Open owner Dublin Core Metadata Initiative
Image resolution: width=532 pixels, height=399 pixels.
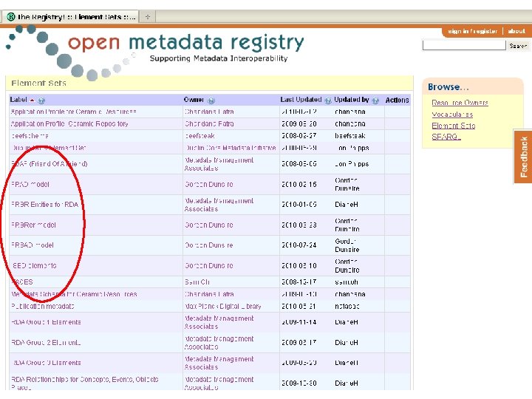coord(231,148)
